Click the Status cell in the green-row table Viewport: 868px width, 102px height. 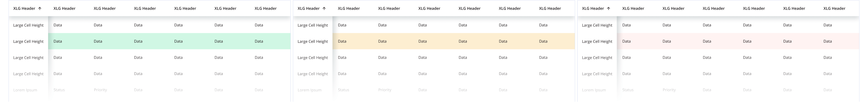coord(59,90)
